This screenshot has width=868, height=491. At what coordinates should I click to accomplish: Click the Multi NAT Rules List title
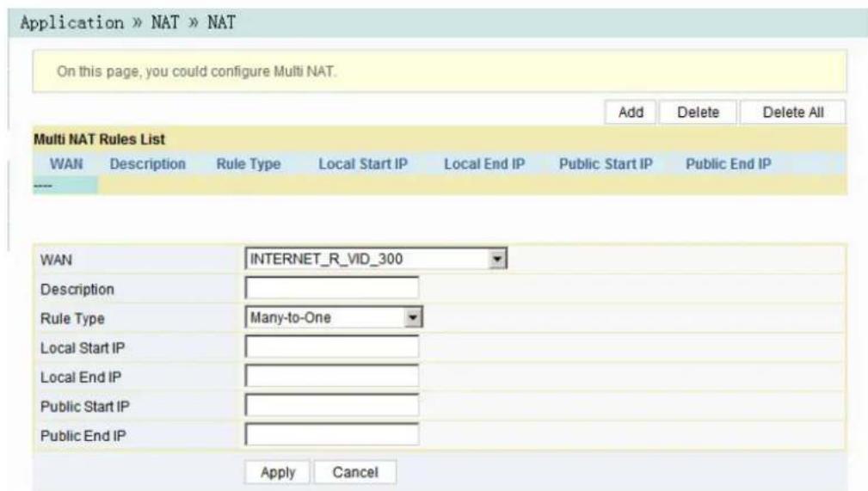(x=99, y=139)
